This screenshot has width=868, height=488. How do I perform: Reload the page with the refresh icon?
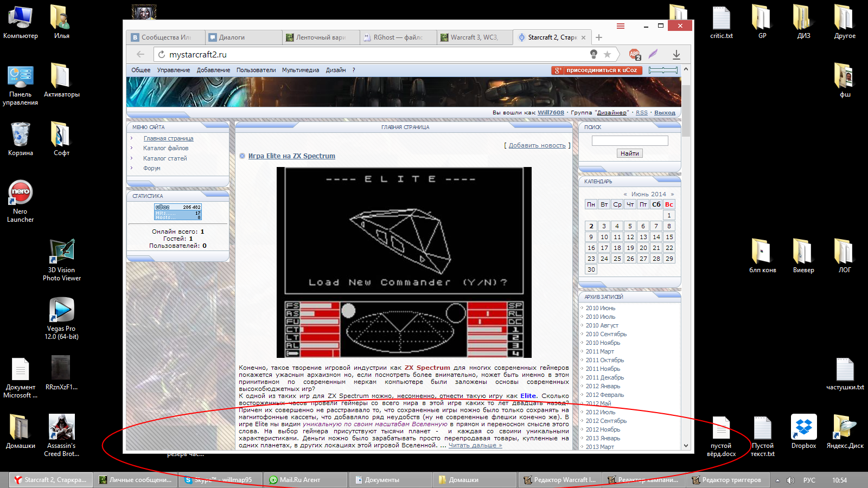click(161, 54)
